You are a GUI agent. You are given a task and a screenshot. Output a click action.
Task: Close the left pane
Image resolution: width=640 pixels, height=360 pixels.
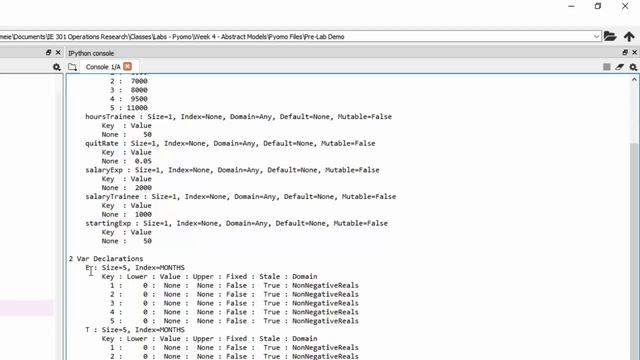click(x=58, y=53)
